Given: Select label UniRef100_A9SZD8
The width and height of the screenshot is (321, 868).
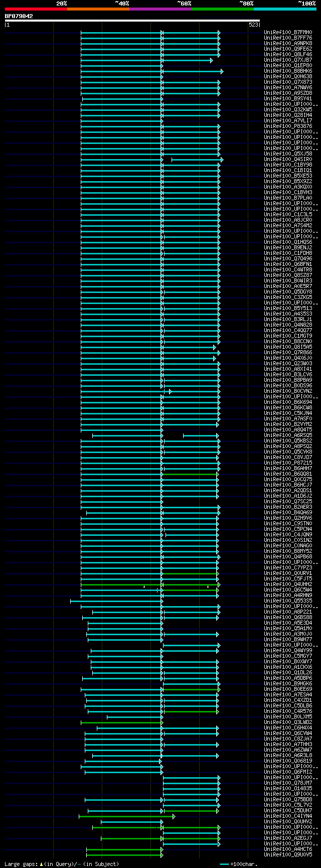Looking at the screenshot, I should [288, 93].
